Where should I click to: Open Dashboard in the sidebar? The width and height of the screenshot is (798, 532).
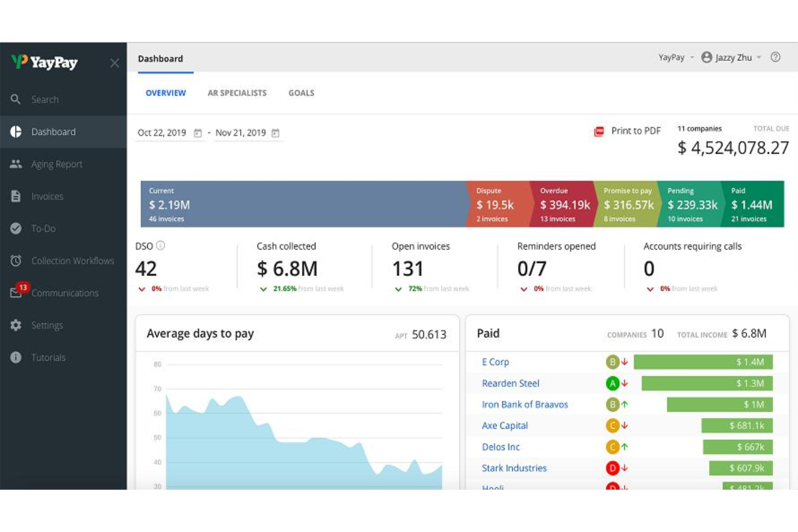pos(64,132)
